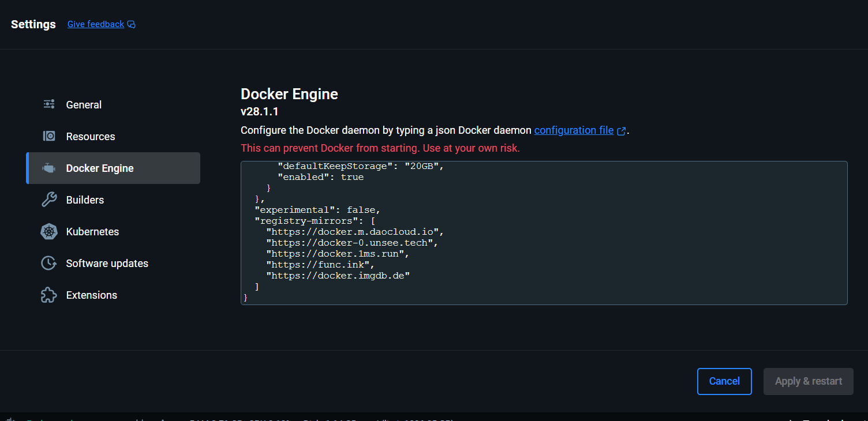The height and width of the screenshot is (421, 868).
Task: Open General settings via its sliders icon
Action: (49, 104)
